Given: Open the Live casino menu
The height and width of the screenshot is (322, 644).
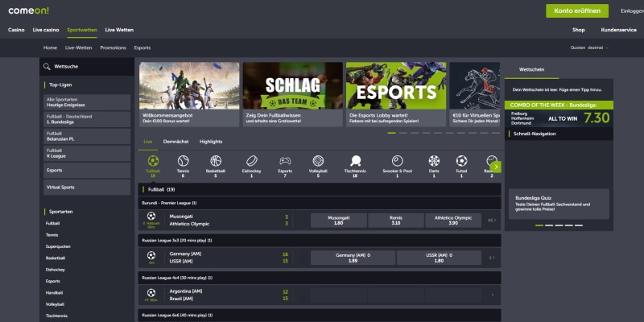Looking at the screenshot, I should point(46,30).
